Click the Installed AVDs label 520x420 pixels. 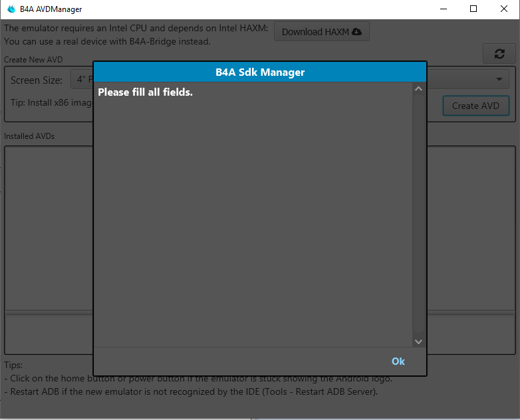point(29,136)
